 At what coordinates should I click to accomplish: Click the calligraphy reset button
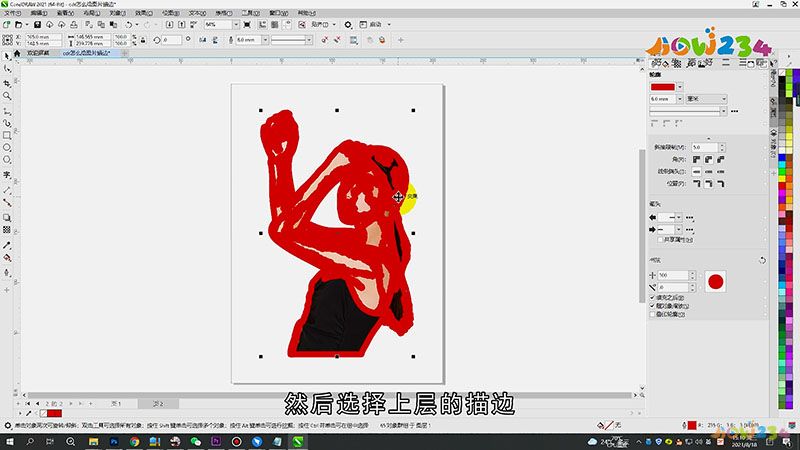762,260
